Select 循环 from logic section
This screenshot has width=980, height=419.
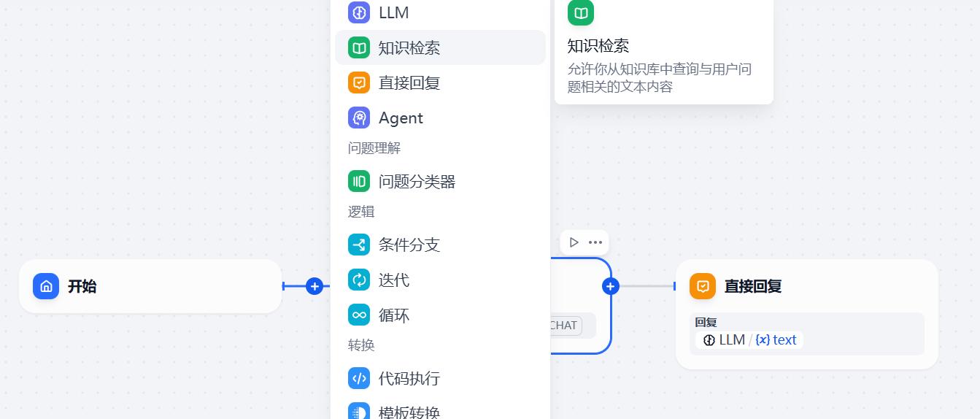click(x=440, y=315)
